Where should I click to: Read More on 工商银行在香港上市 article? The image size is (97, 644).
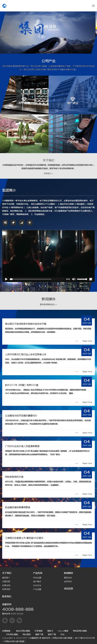(87, 555)
